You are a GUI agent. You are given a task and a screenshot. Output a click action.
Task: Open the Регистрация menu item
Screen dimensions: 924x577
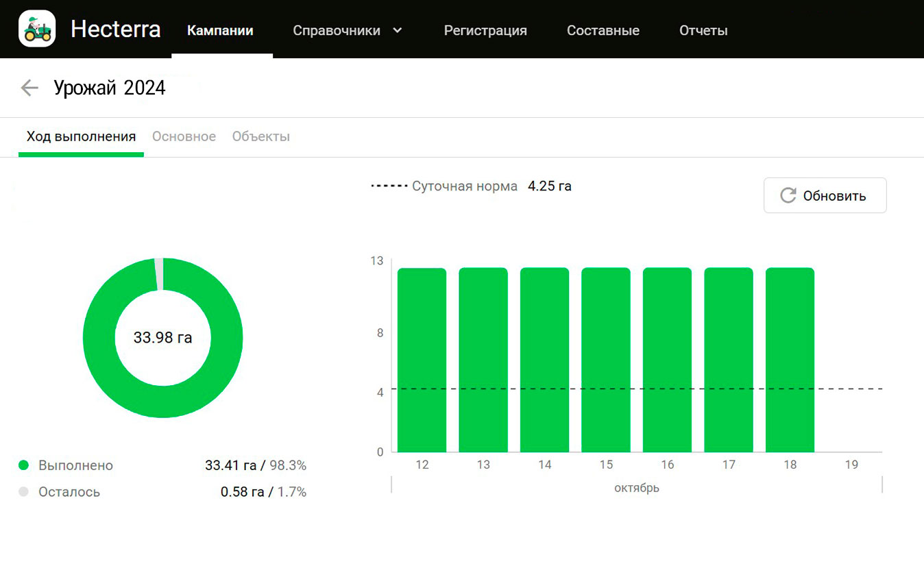tap(485, 31)
